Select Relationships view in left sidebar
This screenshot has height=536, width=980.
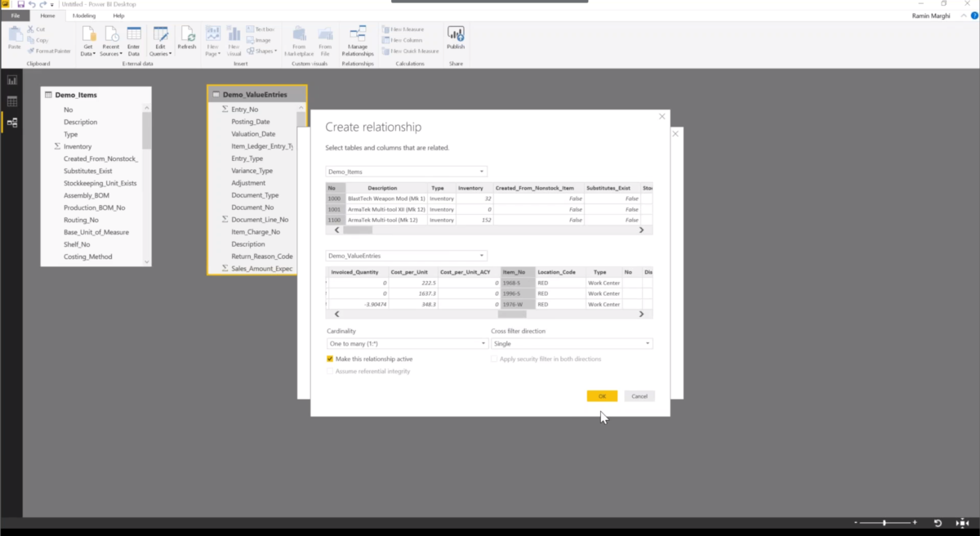12,123
